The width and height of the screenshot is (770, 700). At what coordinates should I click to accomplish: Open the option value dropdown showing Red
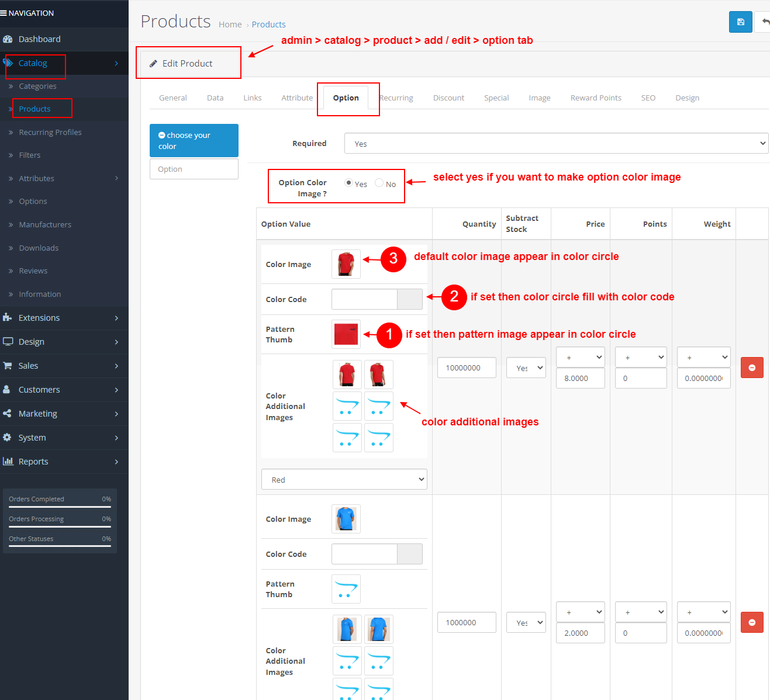point(344,479)
